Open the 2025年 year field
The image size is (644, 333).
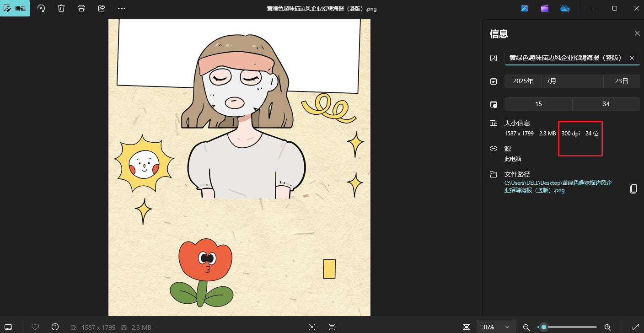coord(523,81)
